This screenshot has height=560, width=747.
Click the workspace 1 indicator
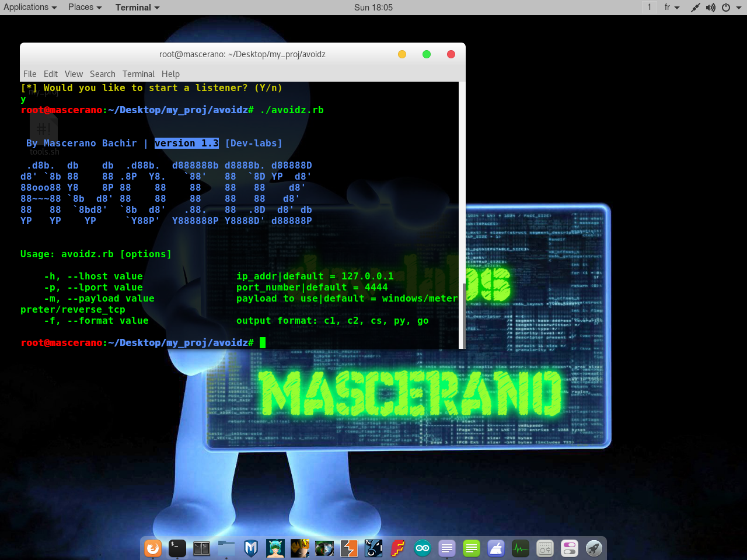coord(649,7)
